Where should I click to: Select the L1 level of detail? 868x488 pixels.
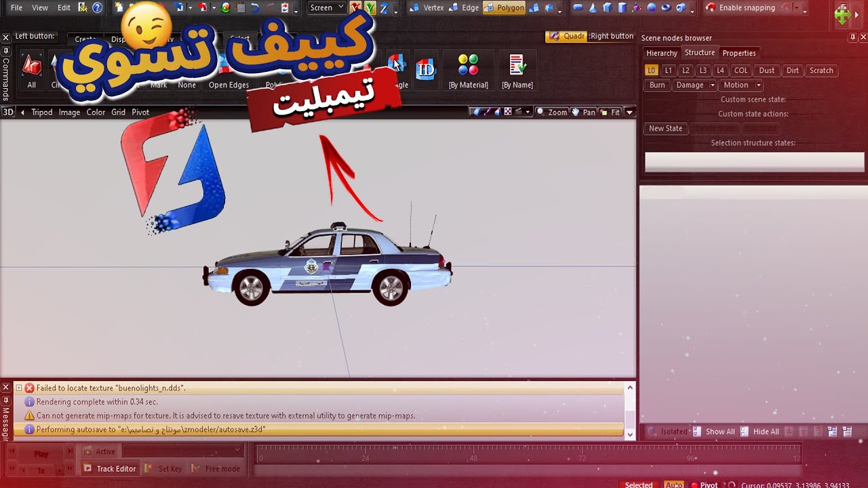click(x=668, y=70)
